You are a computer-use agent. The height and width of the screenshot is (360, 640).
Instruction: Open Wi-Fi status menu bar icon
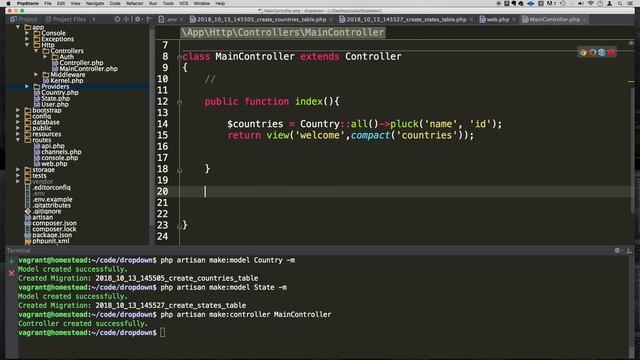[x=590, y=3]
